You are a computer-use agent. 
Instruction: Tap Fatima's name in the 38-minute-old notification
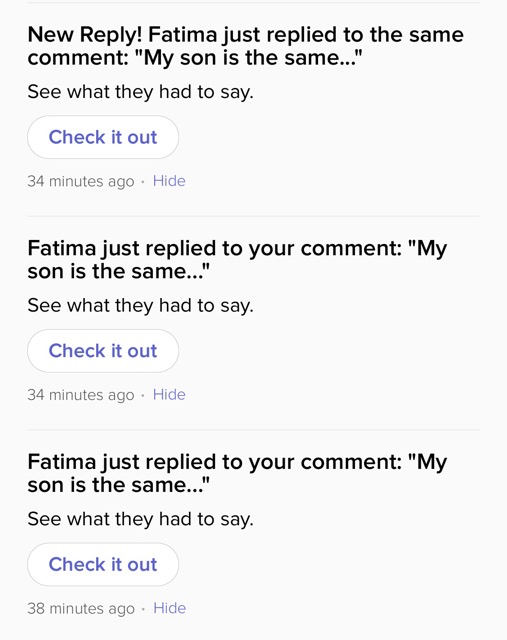(62, 462)
